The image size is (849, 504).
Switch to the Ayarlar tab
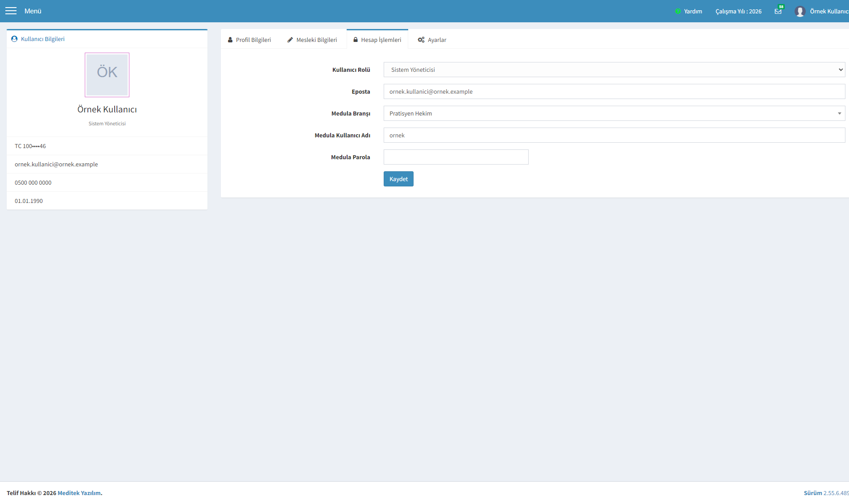pos(432,40)
